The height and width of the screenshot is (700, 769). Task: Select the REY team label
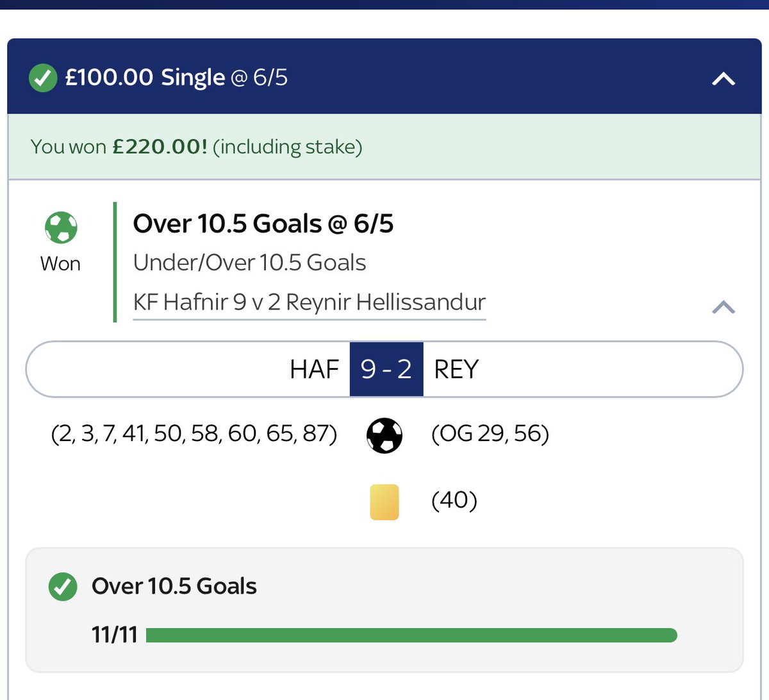pos(456,369)
